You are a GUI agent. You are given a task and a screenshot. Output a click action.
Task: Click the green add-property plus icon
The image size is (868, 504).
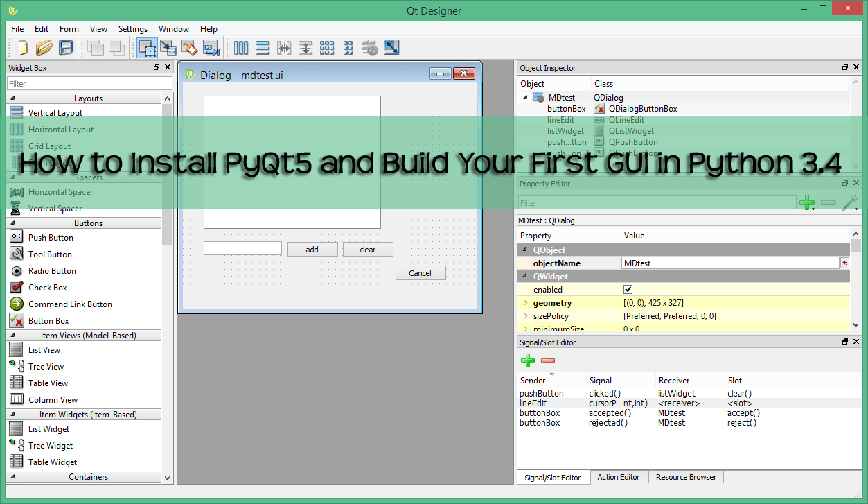[x=807, y=202]
